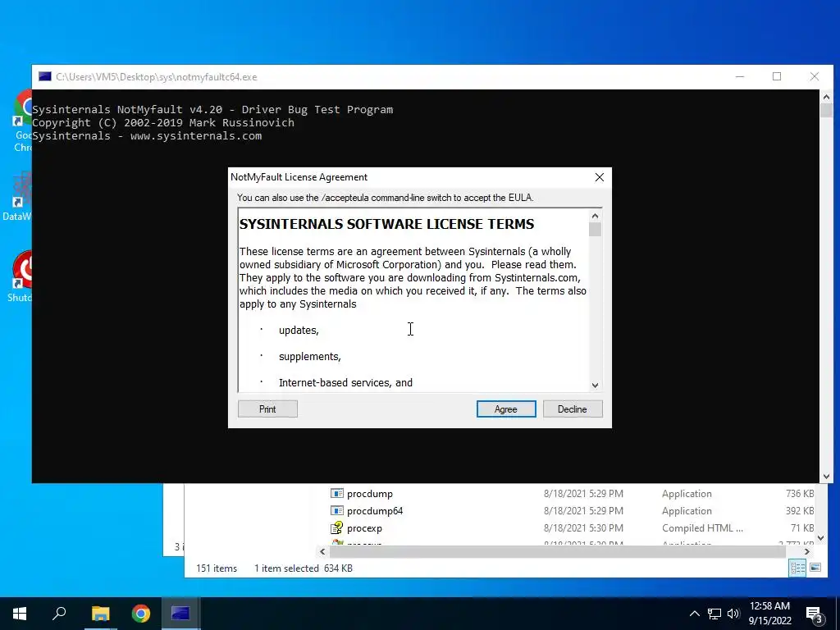Minimize the notmyfaultc64.exe console window

pos(740,76)
